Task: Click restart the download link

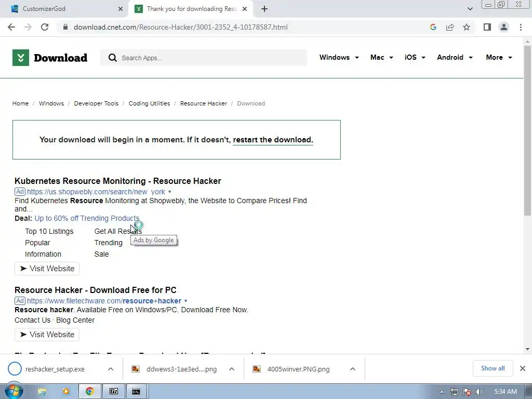Action: coord(273,140)
